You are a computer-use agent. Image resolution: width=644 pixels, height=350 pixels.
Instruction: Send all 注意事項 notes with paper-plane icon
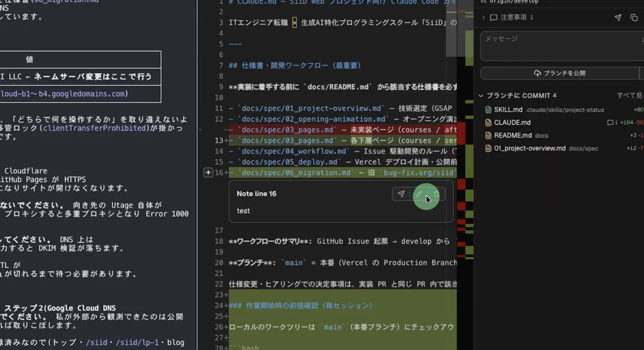point(618,17)
